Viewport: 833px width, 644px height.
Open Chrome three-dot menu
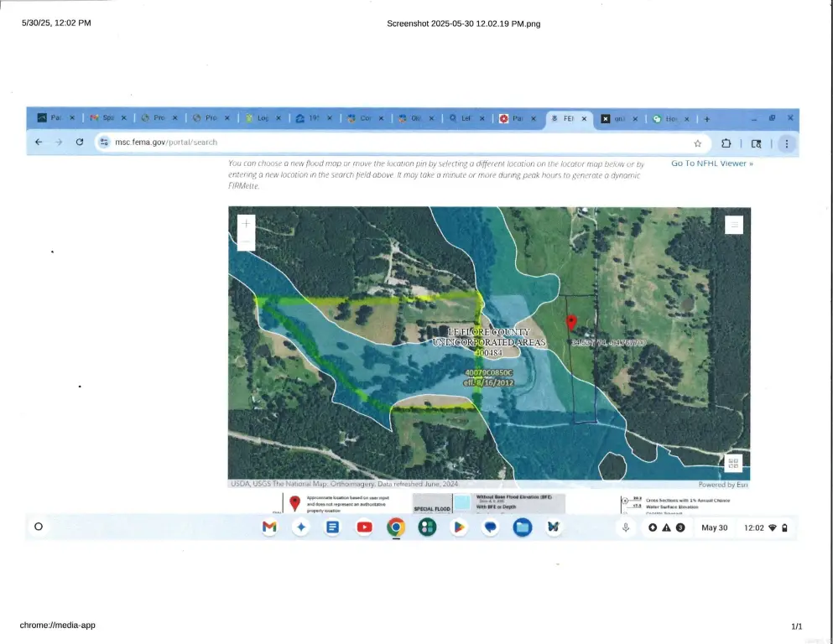786,143
